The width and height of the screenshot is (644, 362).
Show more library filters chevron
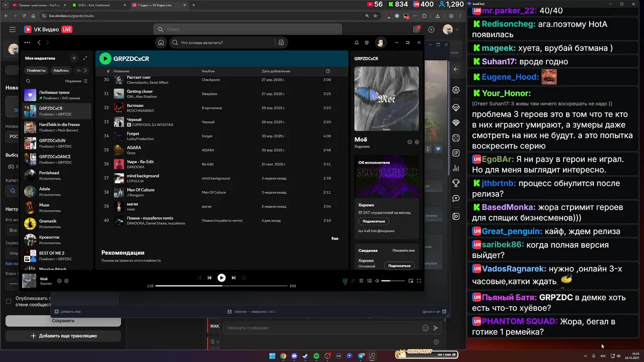click(85, 70)
